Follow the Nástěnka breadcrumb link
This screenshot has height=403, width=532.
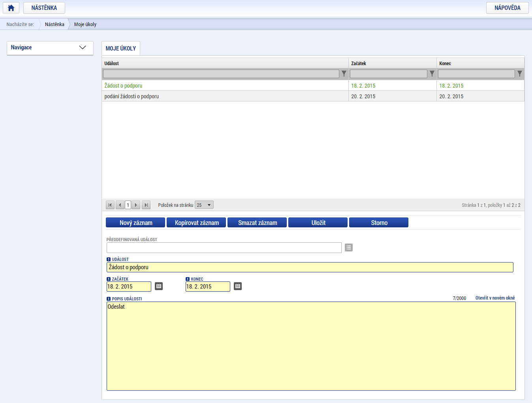point(55,24)
